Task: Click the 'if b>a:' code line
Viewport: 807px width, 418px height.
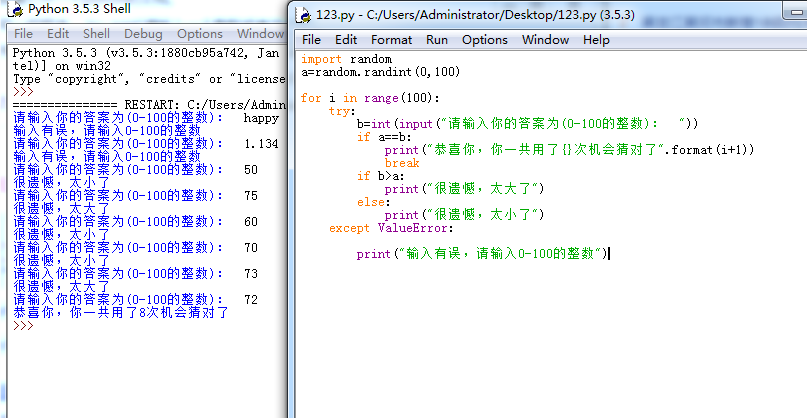Action: point(381,176)
